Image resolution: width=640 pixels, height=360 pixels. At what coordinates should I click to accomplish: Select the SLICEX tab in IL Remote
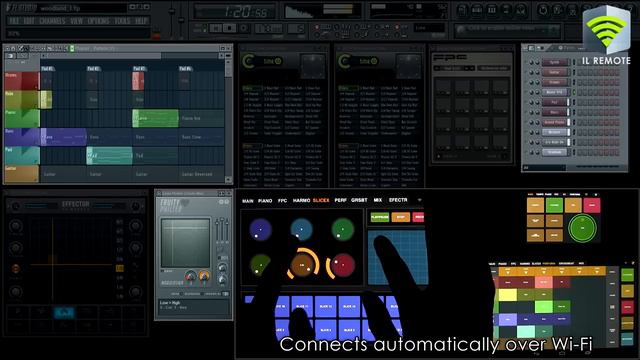pos(321,200)
